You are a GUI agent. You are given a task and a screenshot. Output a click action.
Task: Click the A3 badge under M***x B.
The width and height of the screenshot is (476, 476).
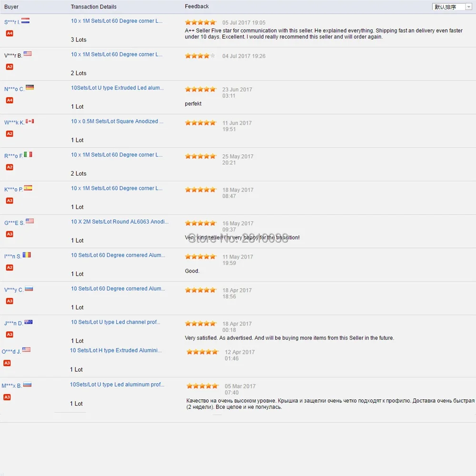[7, 397]
